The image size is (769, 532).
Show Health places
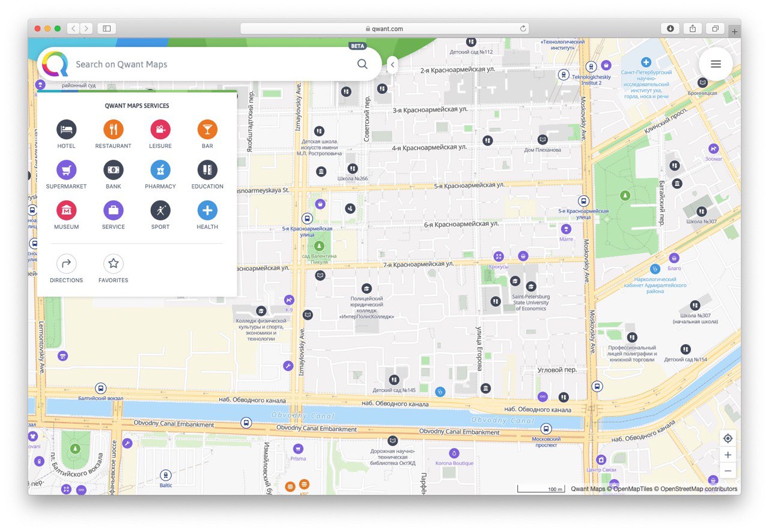point(207,210)
